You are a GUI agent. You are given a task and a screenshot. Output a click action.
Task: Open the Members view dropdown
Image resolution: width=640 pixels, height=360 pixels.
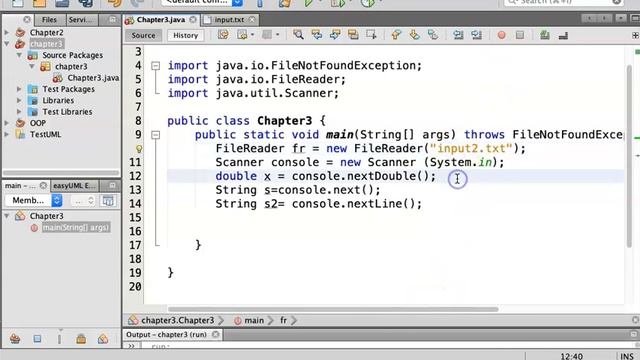click(x=33, y=200)
